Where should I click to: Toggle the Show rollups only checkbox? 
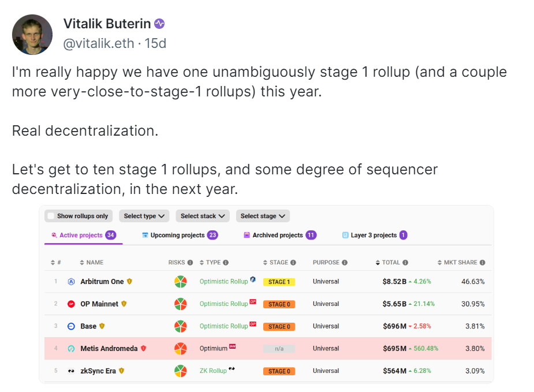click(x=51, y=216)
